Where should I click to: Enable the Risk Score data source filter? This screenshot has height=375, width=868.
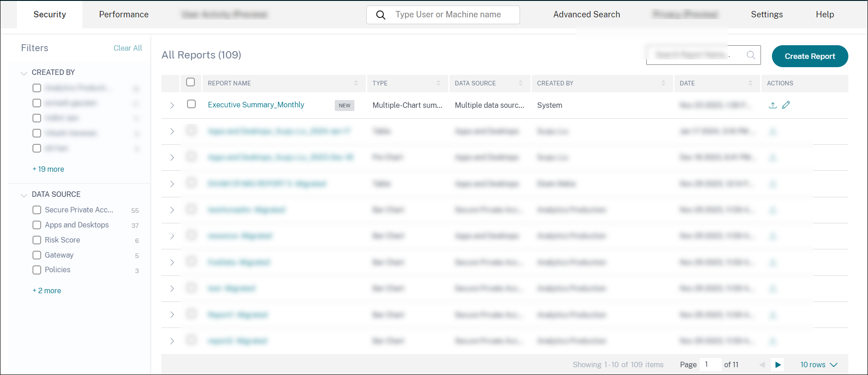tap(37, 240)
